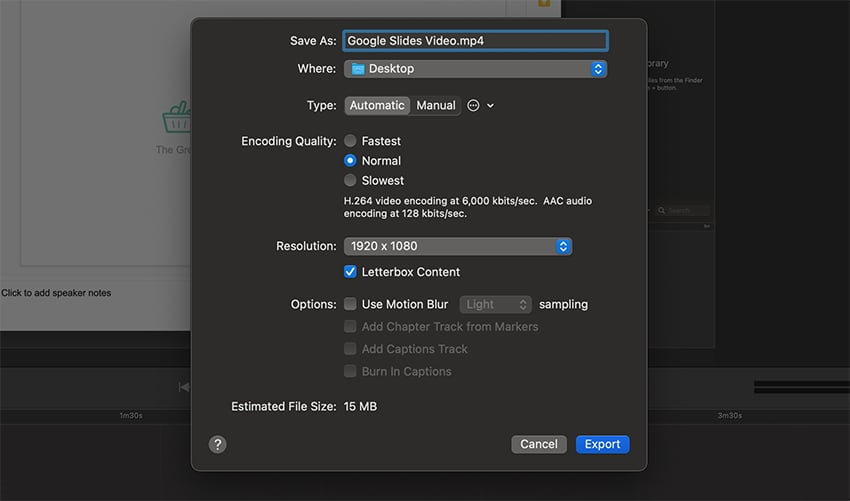Select the Automatic type tab
This screenshot has height=501, width=850.
(377, 106)
